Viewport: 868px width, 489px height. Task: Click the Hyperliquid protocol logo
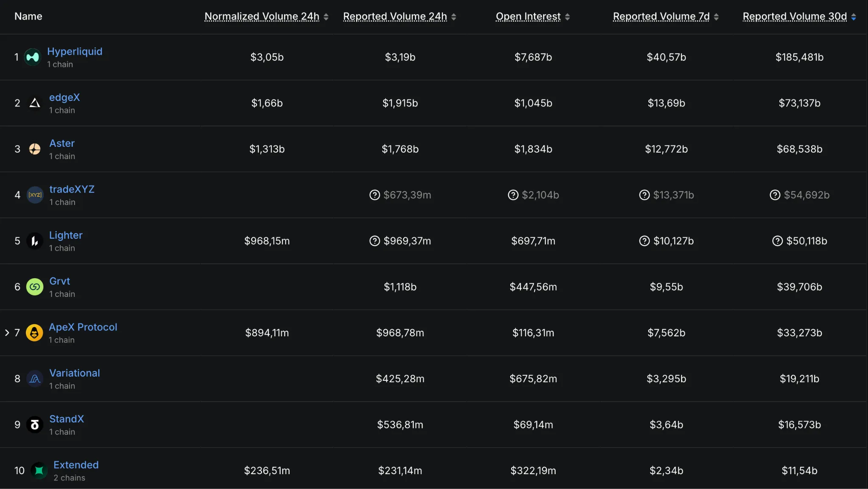click(33, 57)
